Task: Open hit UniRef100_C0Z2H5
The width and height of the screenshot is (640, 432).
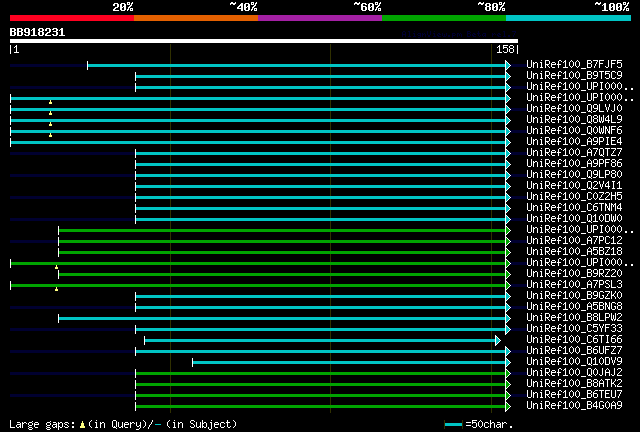Action: [x=574, y=197]
